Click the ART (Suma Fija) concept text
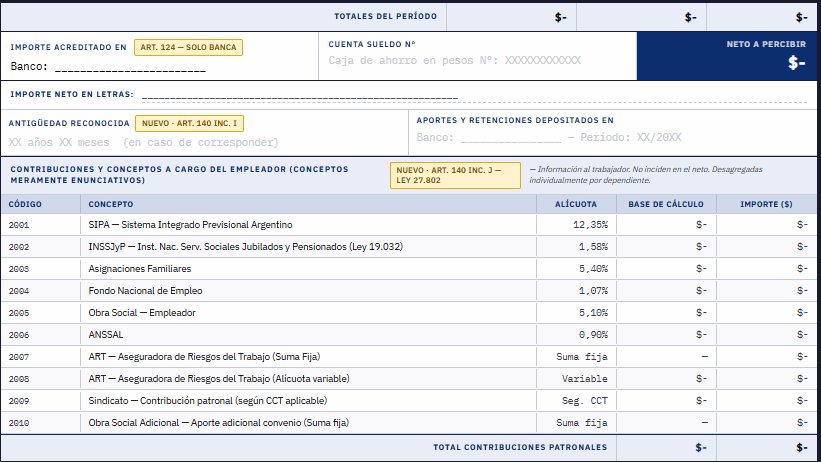The image size is (821, 462). [x=204, y=357]
